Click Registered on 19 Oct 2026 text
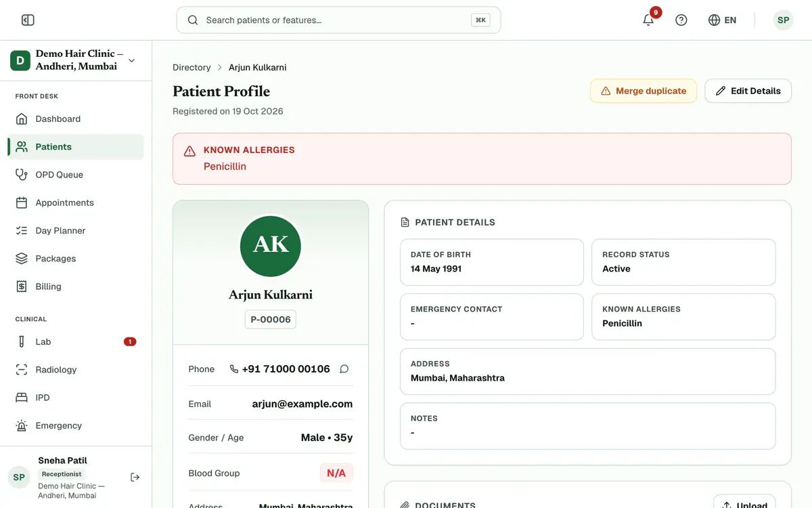This screenshot has width=812, height=508. 228,111
